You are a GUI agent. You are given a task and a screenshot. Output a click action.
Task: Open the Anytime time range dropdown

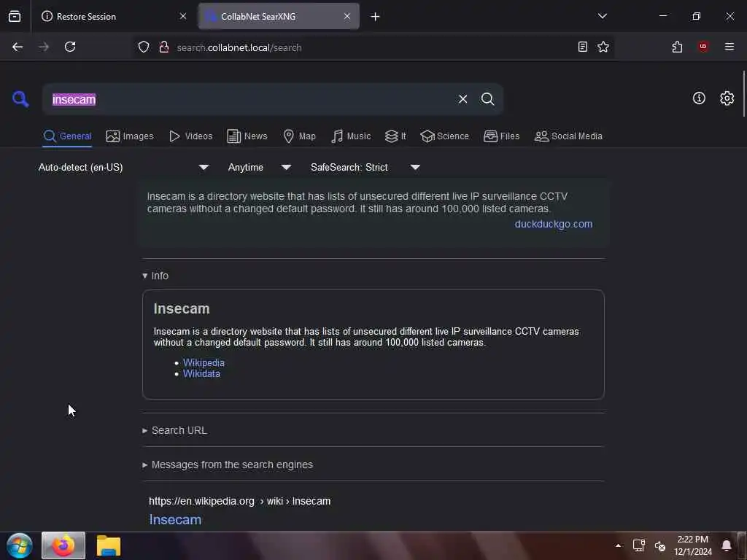point(260,167)
